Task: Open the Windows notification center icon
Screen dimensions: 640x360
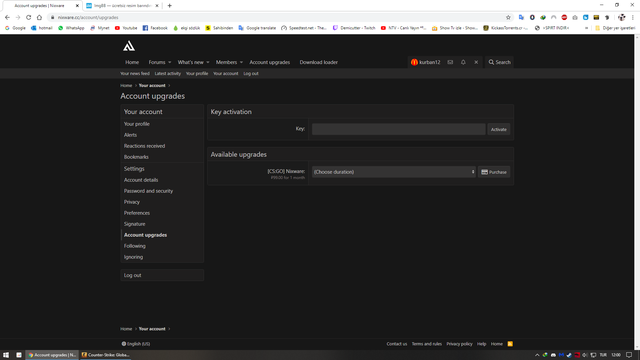Action: [x=629, y=355]
